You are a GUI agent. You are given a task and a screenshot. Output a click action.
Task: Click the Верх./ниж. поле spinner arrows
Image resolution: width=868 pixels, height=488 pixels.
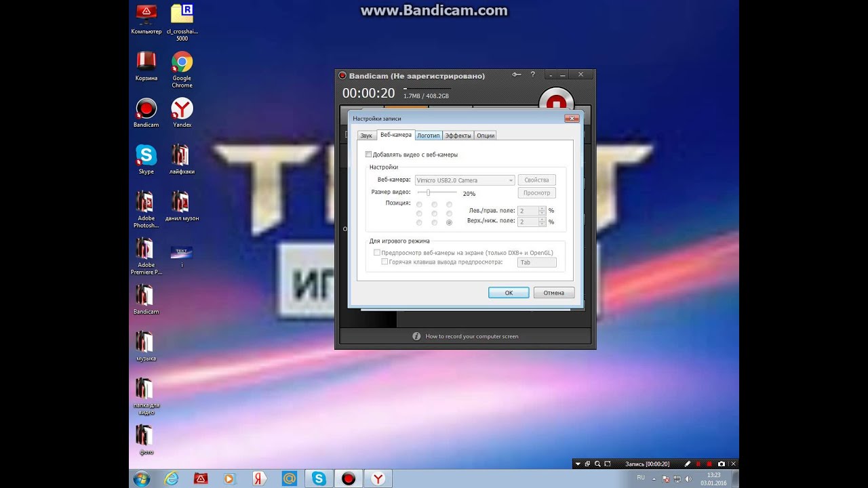(x=542, y=222)
